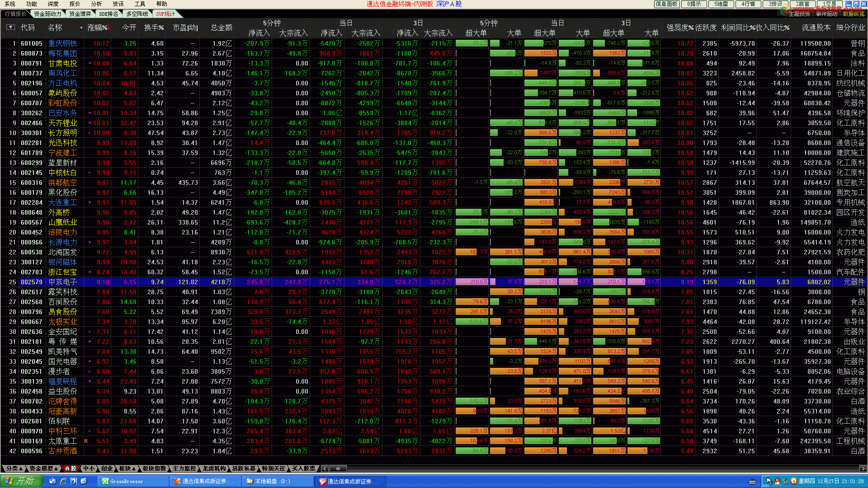Expand the 分类 bottom tab menu
This screenshot has height=488, width=868.
pyautogui.click(x=14, y=469)
